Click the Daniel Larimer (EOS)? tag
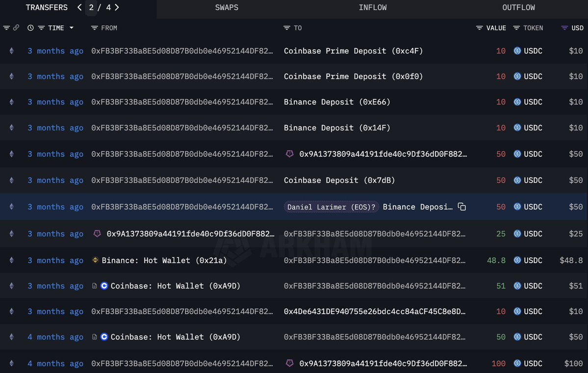Image resolution: width=588 pixels, height=373 pixels. point(331,207)
